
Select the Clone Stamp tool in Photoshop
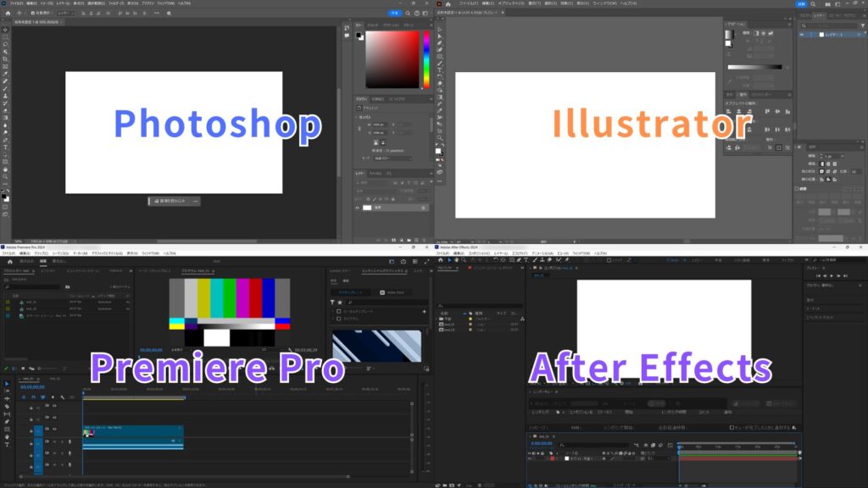point(6,96)
